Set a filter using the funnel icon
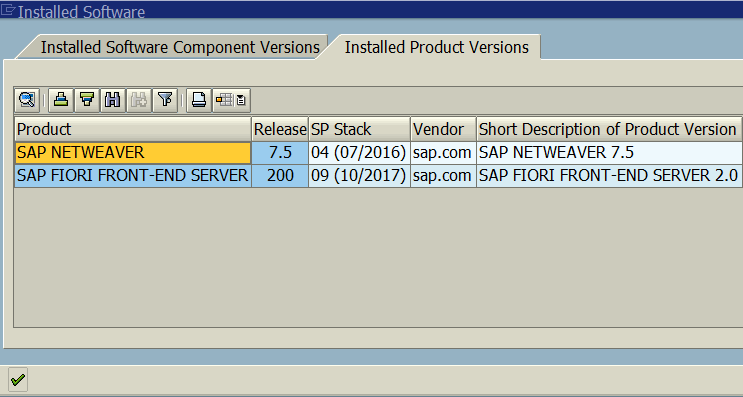This screenshot has width=743, height=397. (x=165, y=100)
